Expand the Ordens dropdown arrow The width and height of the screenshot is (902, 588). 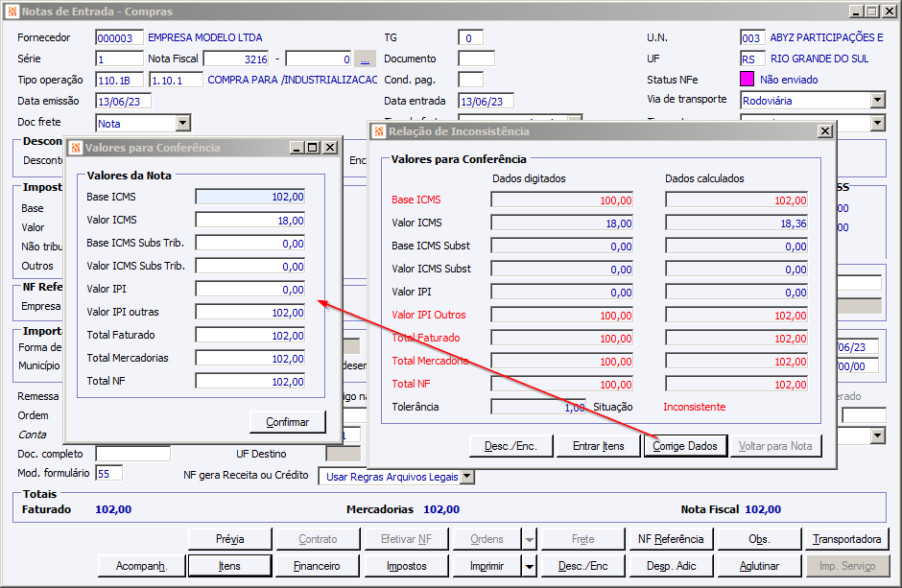(530, 539)
